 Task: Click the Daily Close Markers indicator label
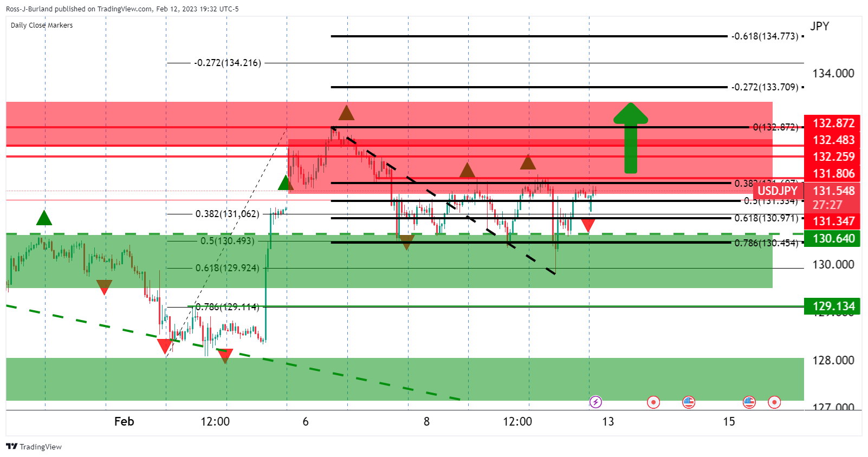click(42, 25)
